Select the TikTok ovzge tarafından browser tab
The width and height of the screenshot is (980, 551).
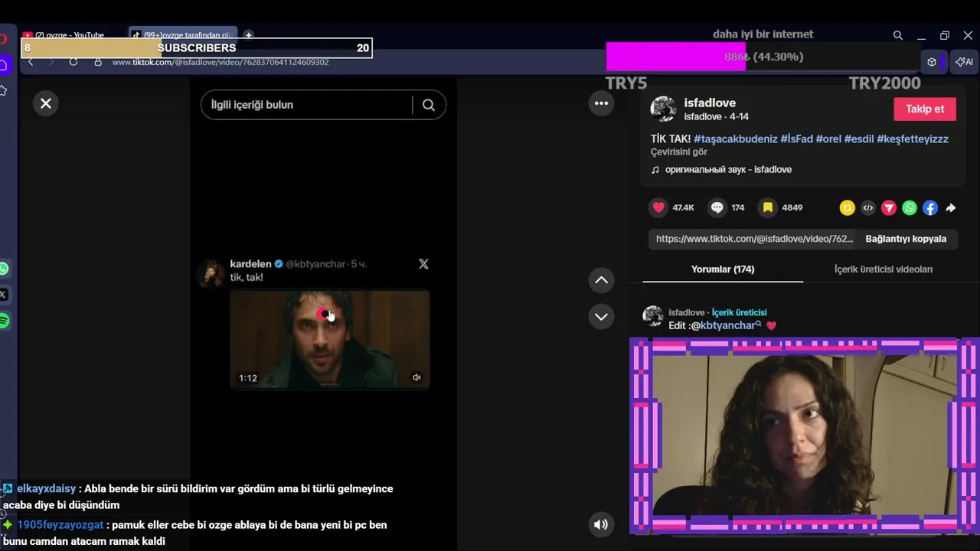click(182, 35)
